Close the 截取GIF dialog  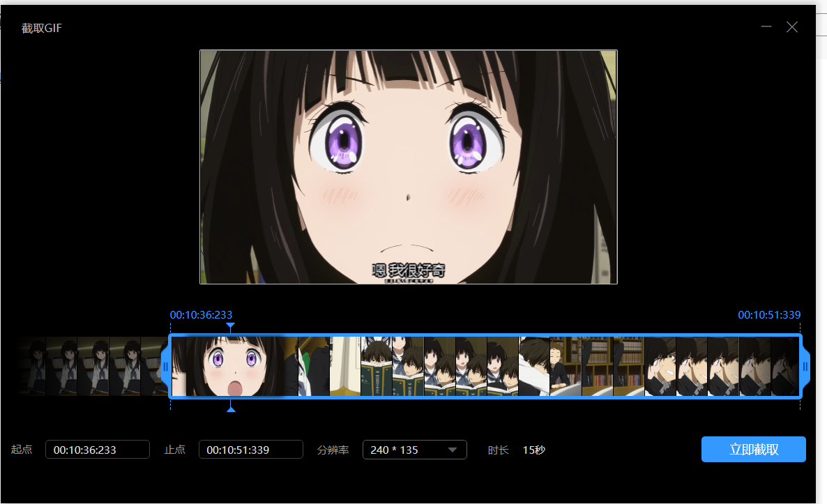(792, 27)
